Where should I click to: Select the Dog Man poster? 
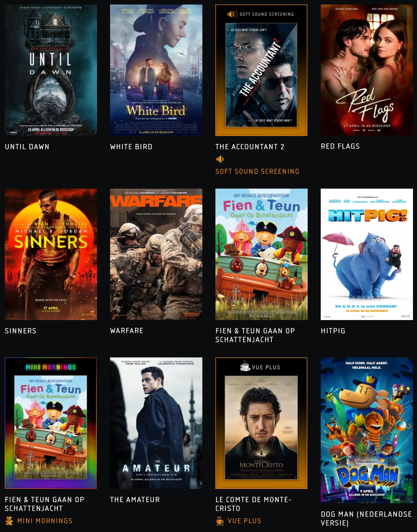click(x=367, y=430)
